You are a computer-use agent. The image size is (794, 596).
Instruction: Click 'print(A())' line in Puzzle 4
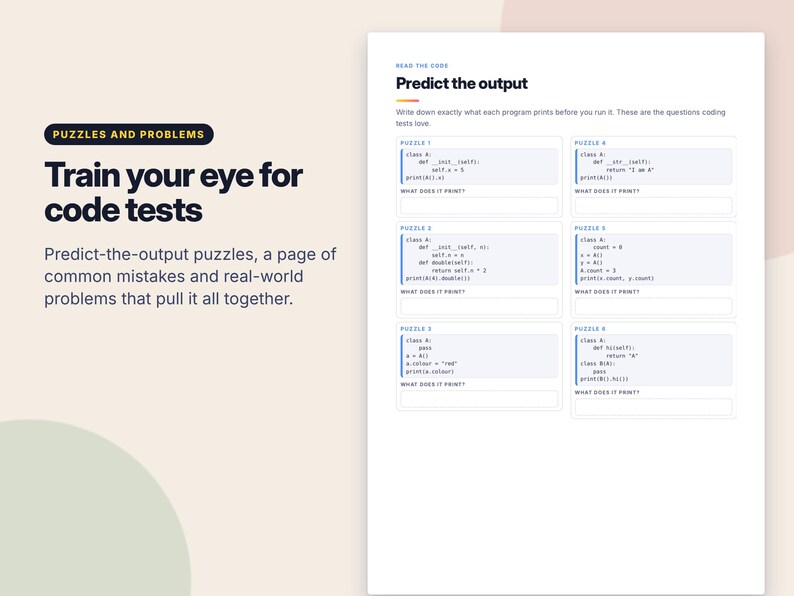point(596,178)
